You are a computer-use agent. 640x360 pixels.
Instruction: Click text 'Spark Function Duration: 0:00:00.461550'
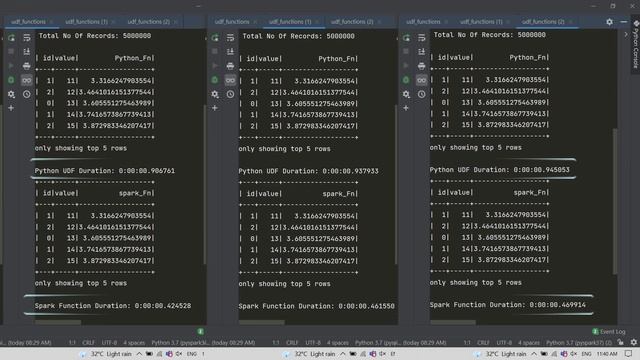[316, 306]
